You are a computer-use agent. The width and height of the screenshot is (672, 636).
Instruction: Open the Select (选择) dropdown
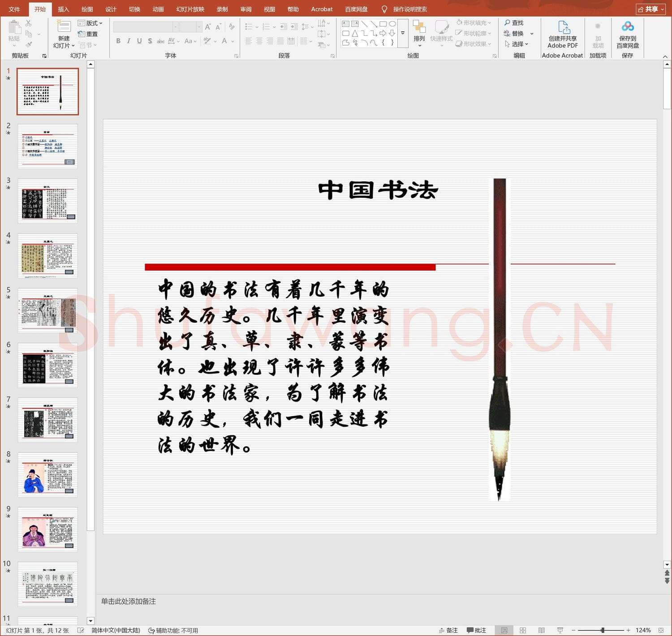[517, 44]
